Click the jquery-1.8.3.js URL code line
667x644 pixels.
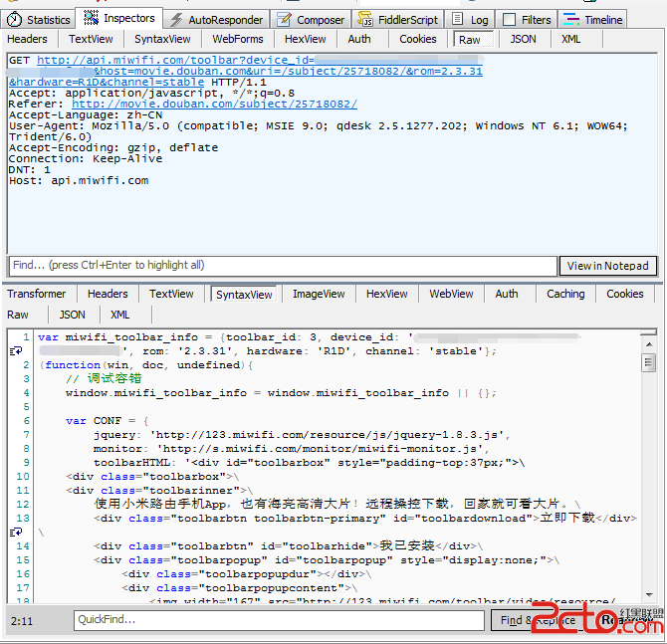coord(302,435)
